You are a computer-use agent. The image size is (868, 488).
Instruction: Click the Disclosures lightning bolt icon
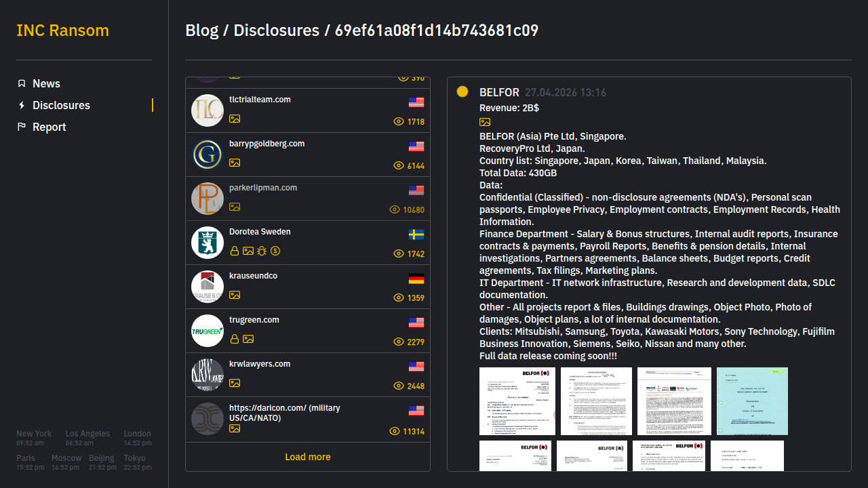pos(22,105)
